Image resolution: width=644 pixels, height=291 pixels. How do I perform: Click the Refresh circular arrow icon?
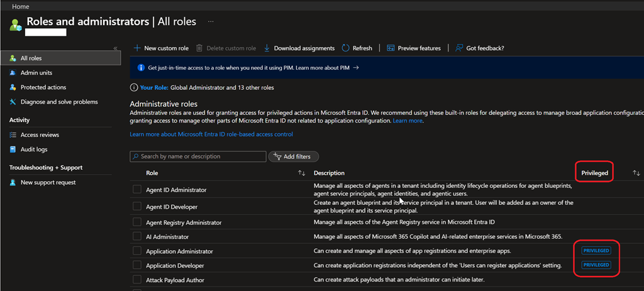pos(346,48)
